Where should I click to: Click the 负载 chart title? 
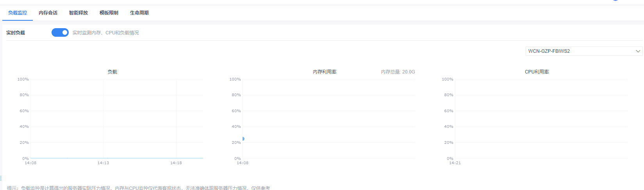[112, 72]
